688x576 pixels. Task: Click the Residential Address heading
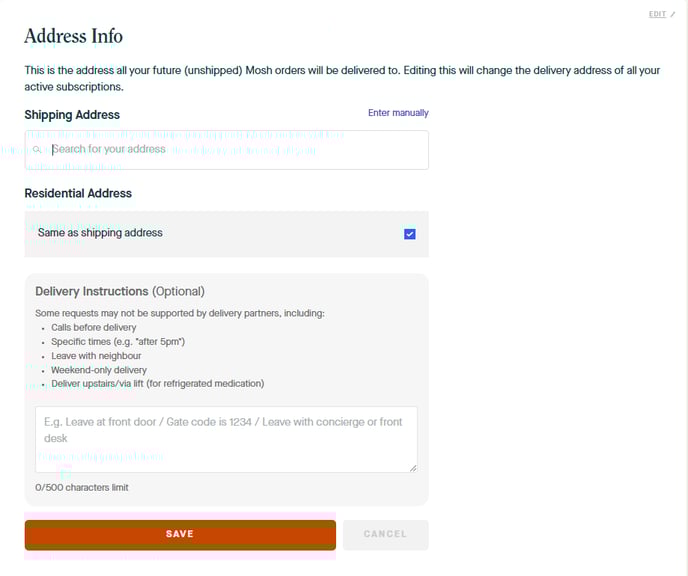[78, 193]
